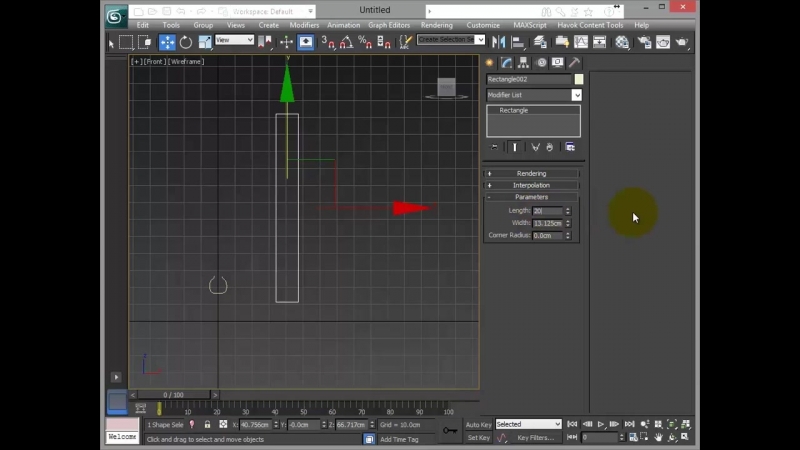800x450 pixels.
Task: Toggle the Percent Snap button
Action: [365, 42]
